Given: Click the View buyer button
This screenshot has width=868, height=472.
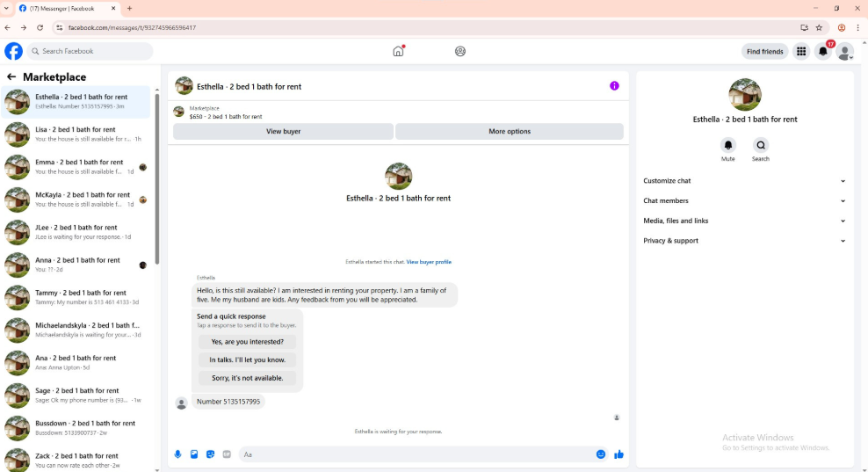Looking at the screenshot, I should (283, 131).
